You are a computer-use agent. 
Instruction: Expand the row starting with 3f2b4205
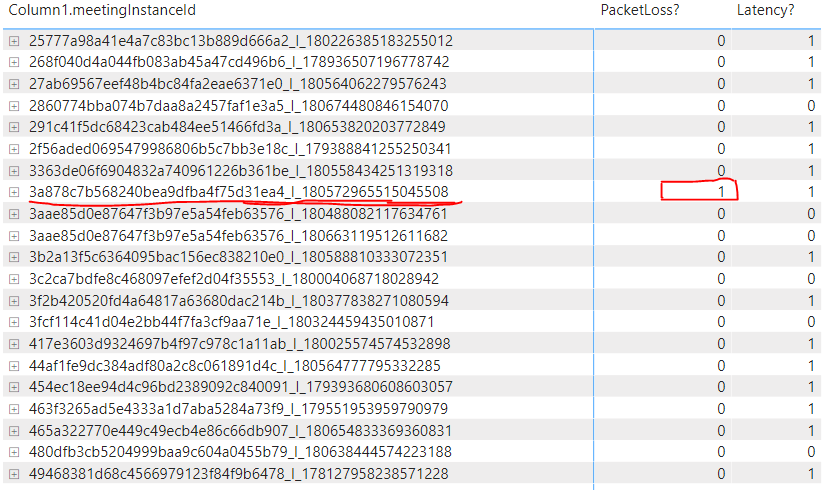coord(14,301)
